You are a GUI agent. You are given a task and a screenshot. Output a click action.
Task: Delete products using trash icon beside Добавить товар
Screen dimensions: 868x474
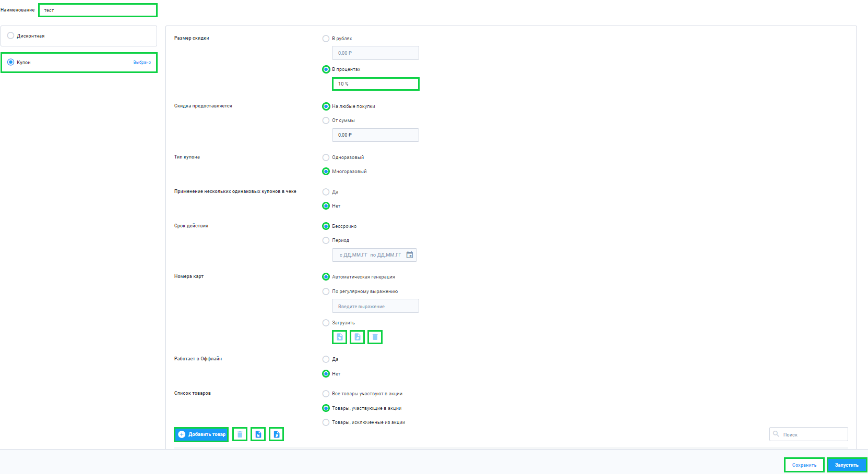(x=240, y=434)
